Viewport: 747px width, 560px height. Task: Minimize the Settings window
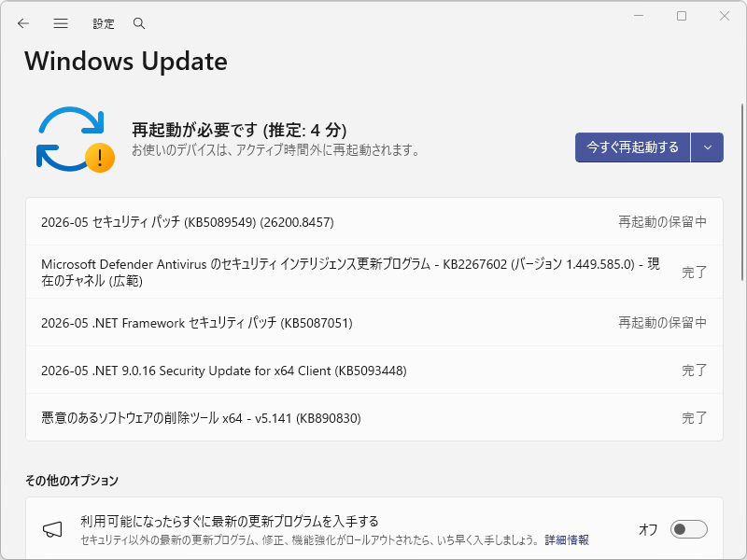tap(639, 16)
